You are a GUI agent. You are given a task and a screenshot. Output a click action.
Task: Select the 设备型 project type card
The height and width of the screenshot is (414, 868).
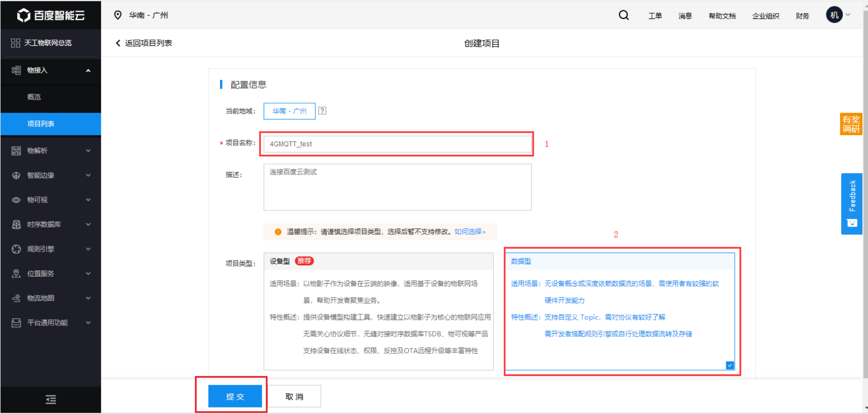pos(378,312)
